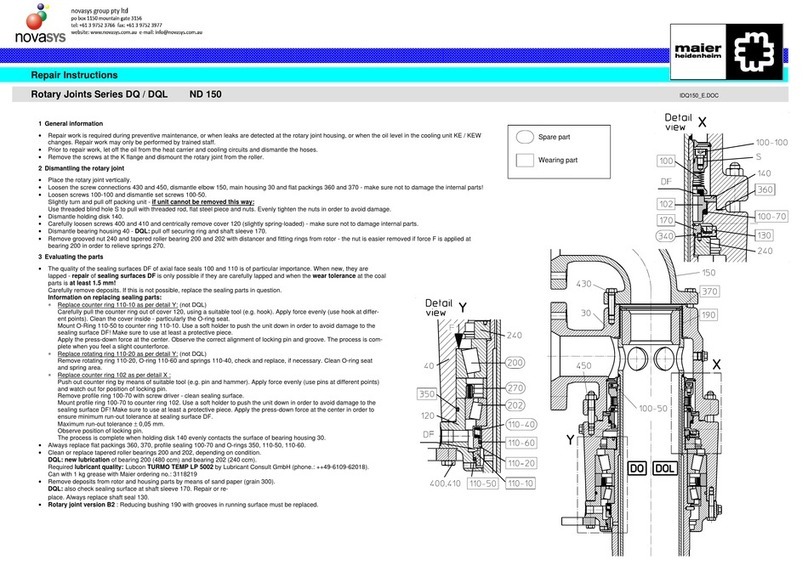Click the 'Spare part' legend text
The height and width of the screenshot is (571, 808).
pyautogui.click(x=554, y=137)
